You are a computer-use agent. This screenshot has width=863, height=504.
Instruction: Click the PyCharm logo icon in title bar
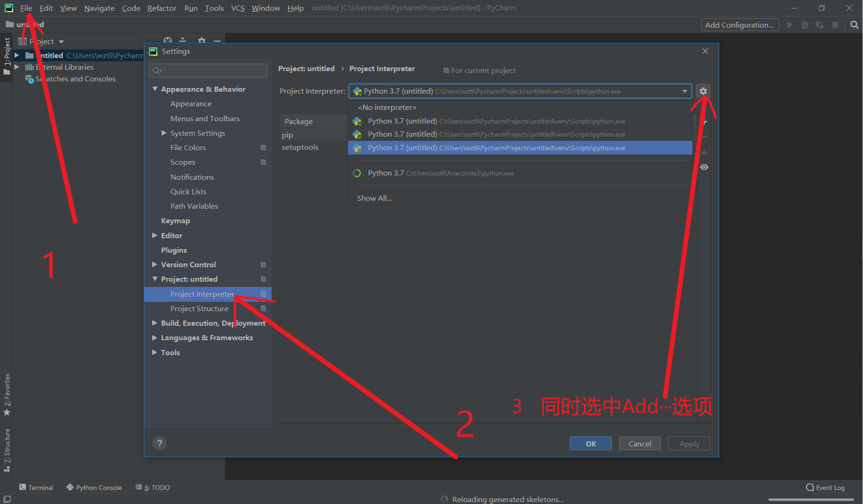8,8
